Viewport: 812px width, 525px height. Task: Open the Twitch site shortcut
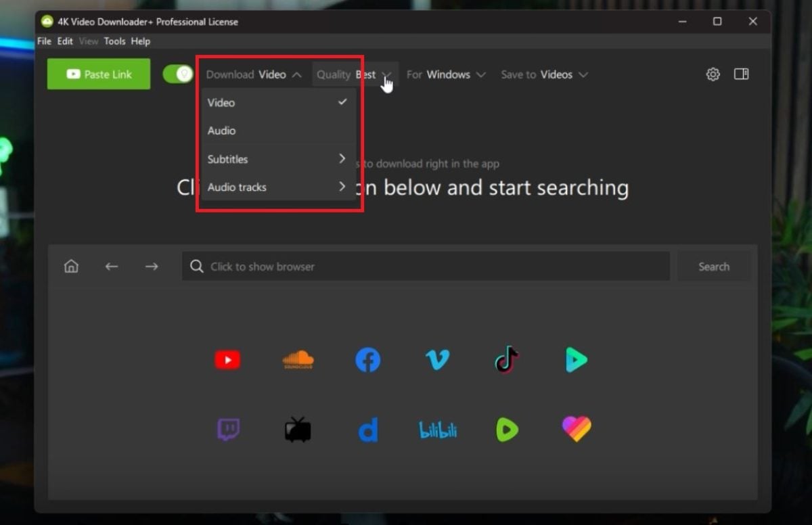[x=228, y=430]
